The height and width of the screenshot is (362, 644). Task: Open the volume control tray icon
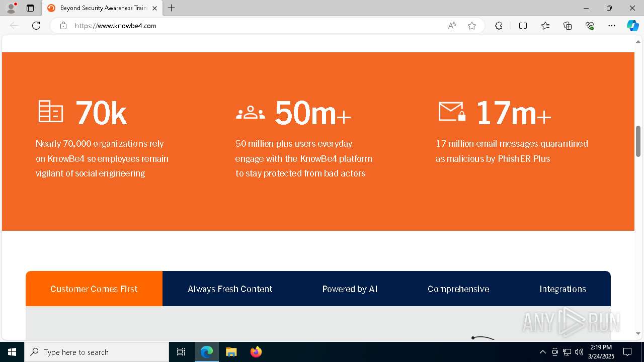(579, 352)
